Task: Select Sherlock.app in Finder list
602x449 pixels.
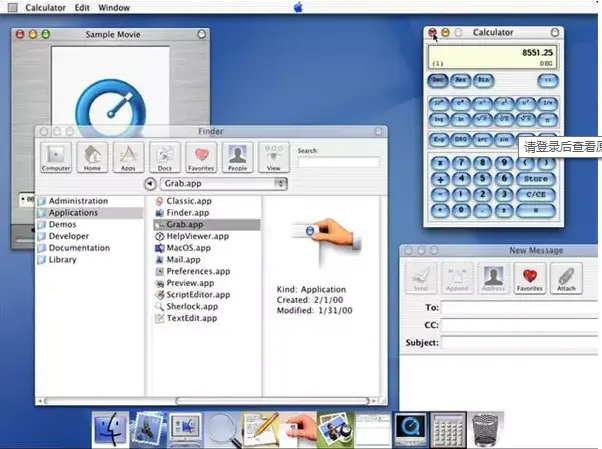Action: [207, 307]
